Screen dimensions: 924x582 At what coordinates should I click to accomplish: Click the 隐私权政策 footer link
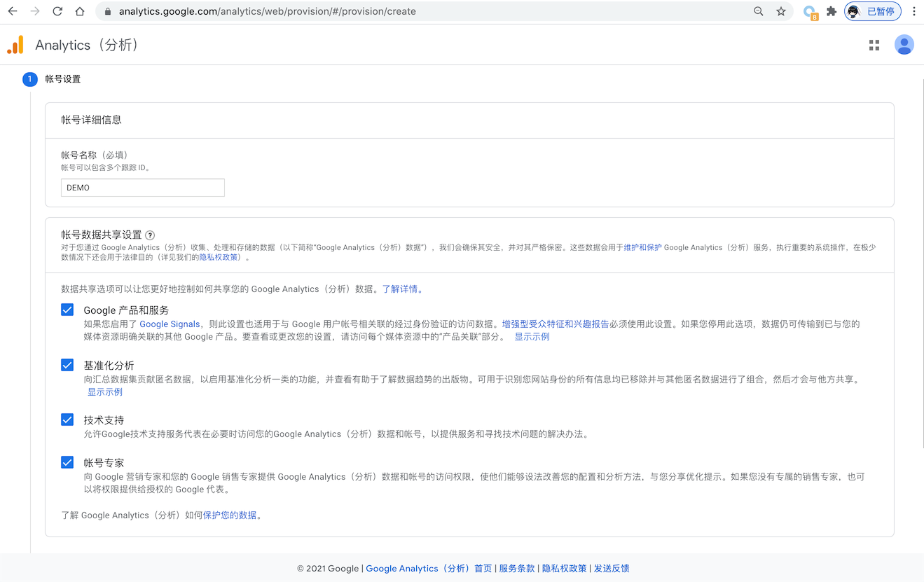pos(565,568)
